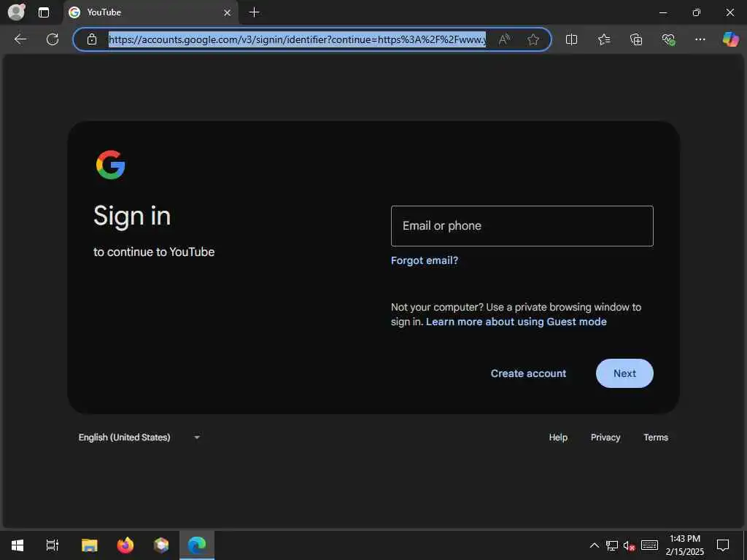Screen dimensions: 747x560
Task: Open network status tray icon
Action: 612,545
